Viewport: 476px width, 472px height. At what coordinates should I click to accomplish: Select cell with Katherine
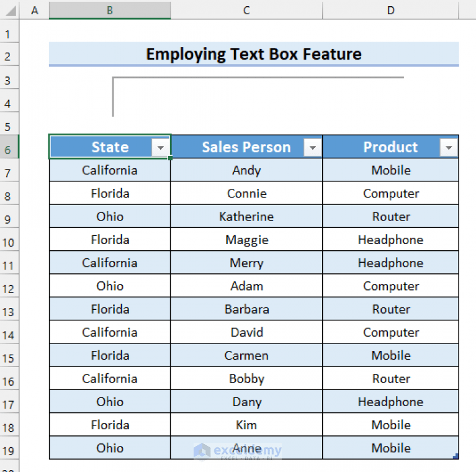click(x=246, y=217)
